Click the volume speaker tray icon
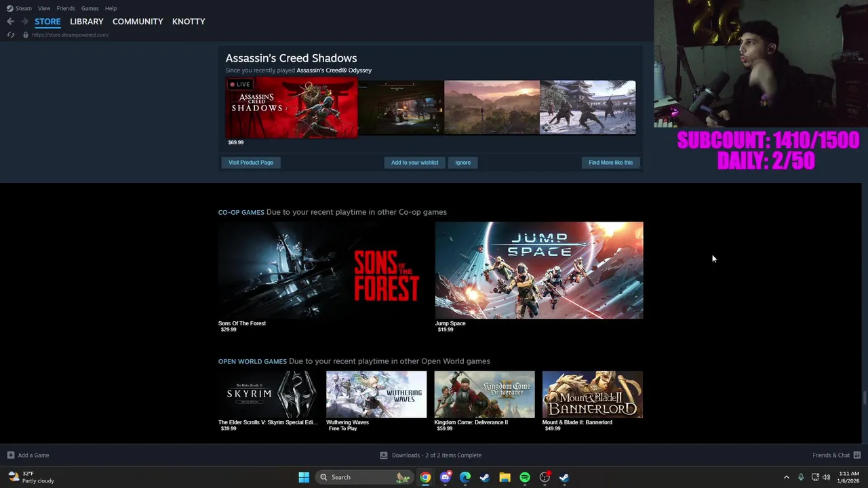Image resolution: width=868 pixels, height=488 pixels. point(826,477)
